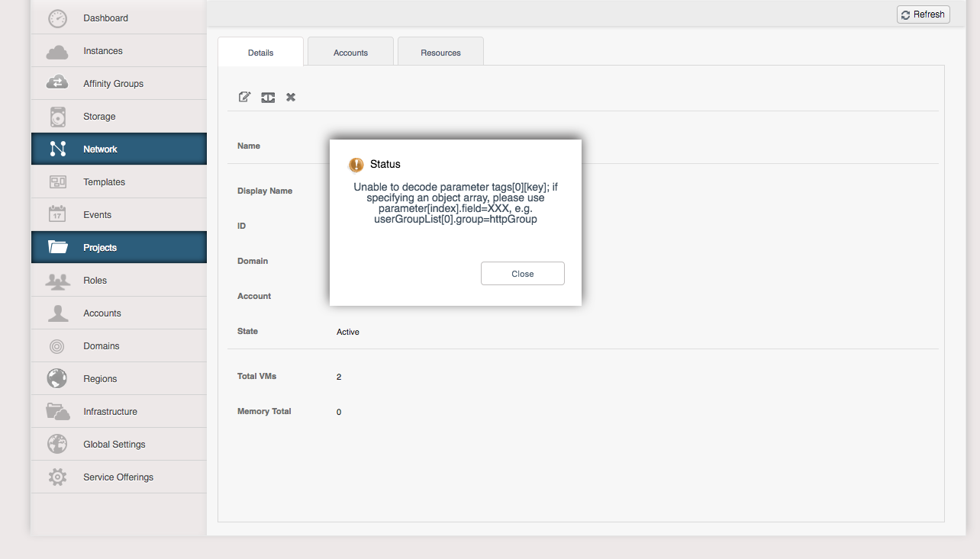Image resolution: width=980 pixels, height=559 pixels.
Task: Click the Active state value
Action: [348, 332]
